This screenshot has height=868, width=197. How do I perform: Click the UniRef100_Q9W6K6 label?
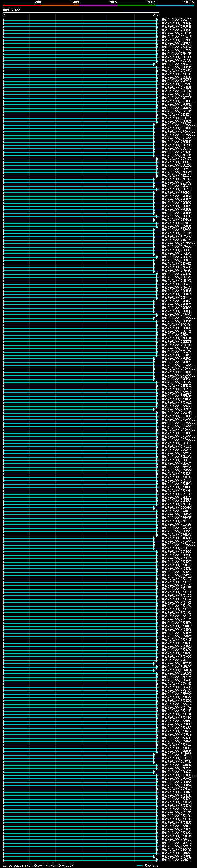pyautogui.click(x=176, y=778)
